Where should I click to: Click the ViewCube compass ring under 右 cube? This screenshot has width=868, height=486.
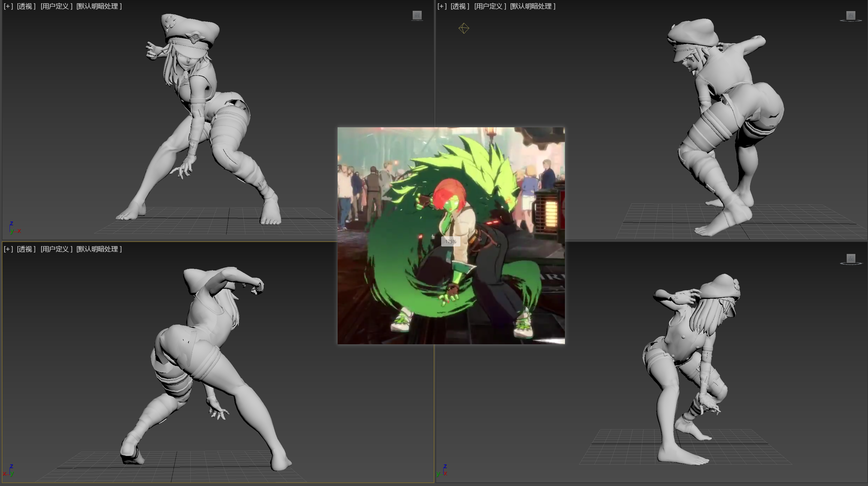851,20
